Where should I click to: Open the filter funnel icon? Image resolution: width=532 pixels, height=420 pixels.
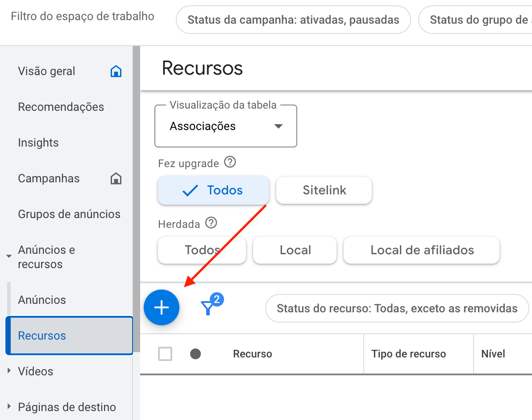[208, 307]
